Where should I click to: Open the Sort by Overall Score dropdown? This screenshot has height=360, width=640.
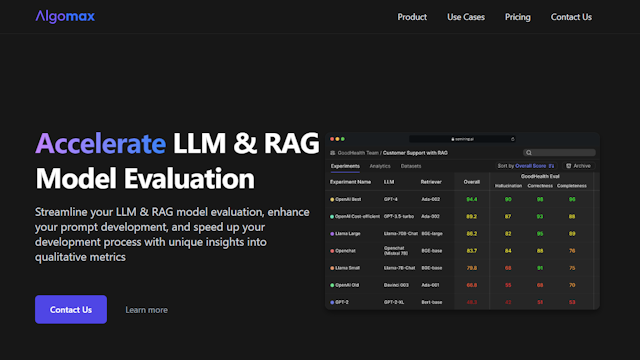pos(526,166)
